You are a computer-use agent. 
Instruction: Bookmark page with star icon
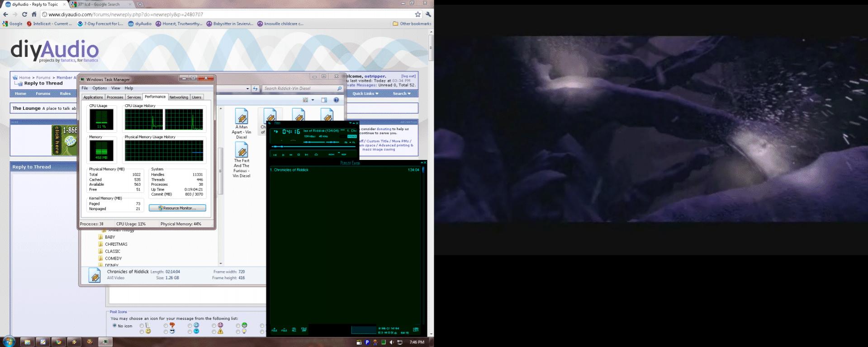click(417, 14)
